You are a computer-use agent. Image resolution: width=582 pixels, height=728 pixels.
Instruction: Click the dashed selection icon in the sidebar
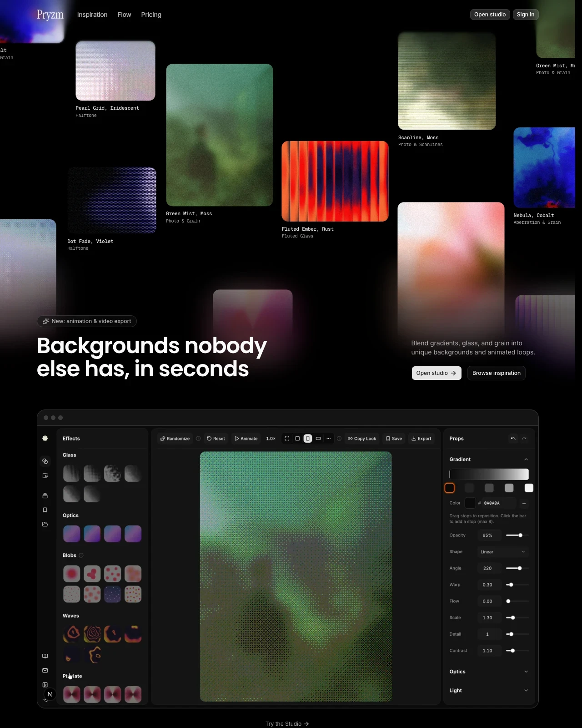[45, 476]
